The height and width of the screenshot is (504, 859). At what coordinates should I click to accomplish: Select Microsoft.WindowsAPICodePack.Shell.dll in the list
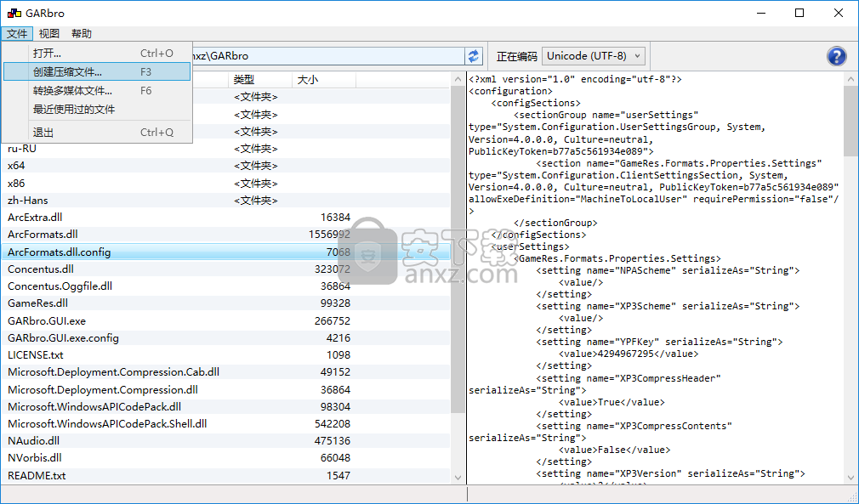click(225, 423)
